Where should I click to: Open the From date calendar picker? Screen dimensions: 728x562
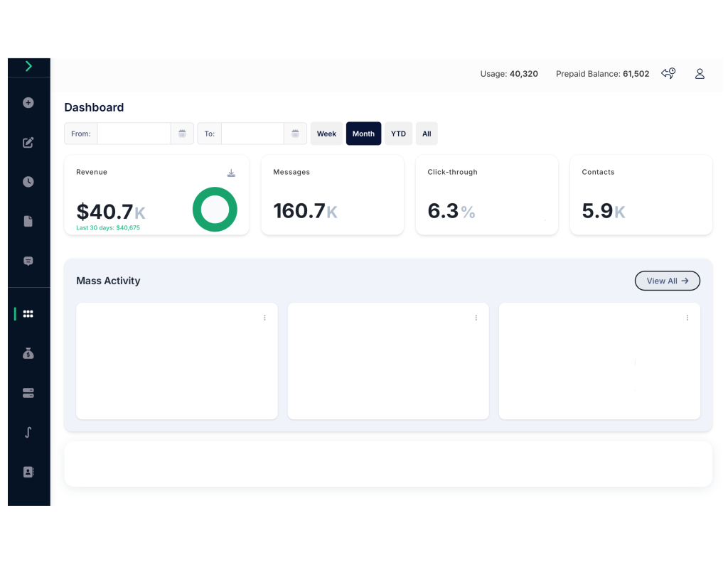coord(182,134)
